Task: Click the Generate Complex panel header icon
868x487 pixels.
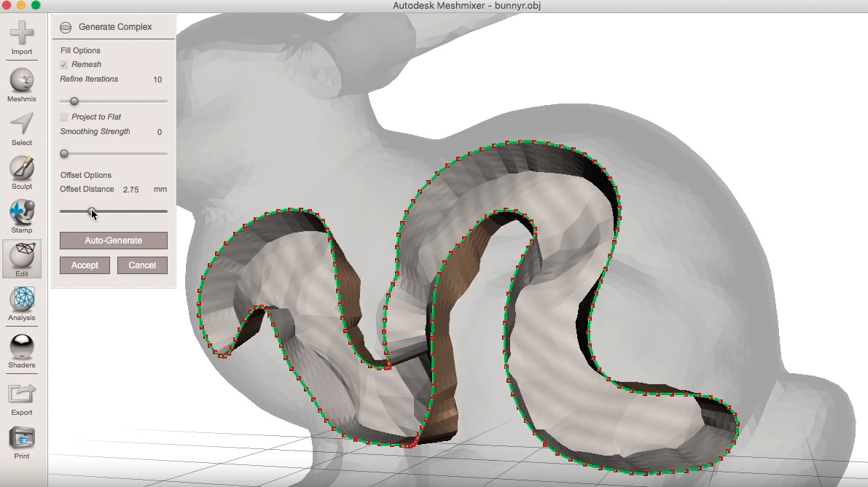Action: [66, 27]
